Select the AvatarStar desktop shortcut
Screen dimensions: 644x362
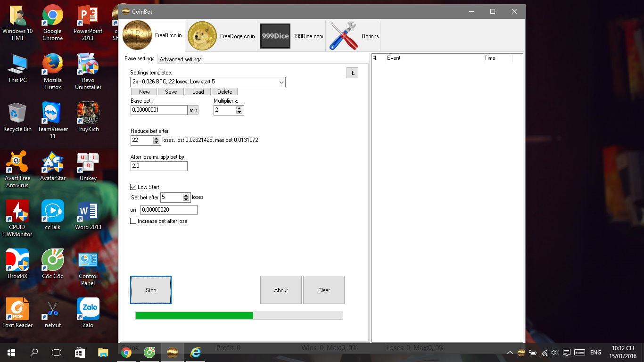[53, 166]
